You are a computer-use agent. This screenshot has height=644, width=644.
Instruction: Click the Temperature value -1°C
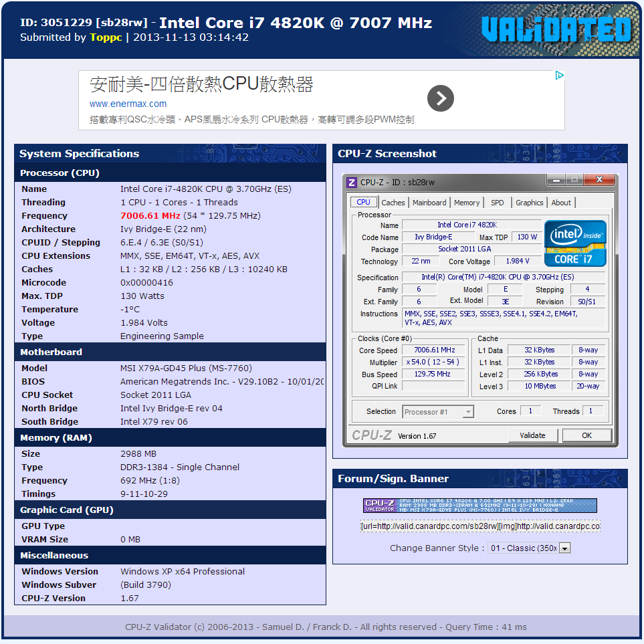[x=130, y=309]
